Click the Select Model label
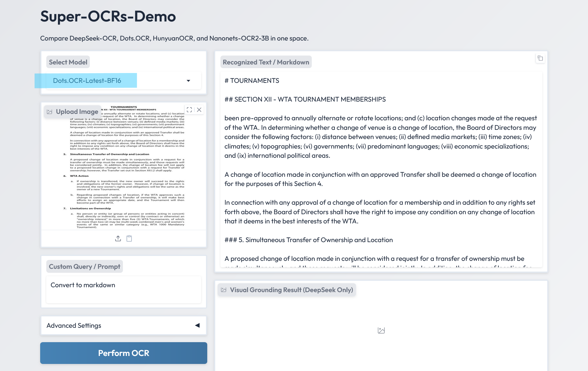Viewport: 588px width, 371px height. click(68, 62)
